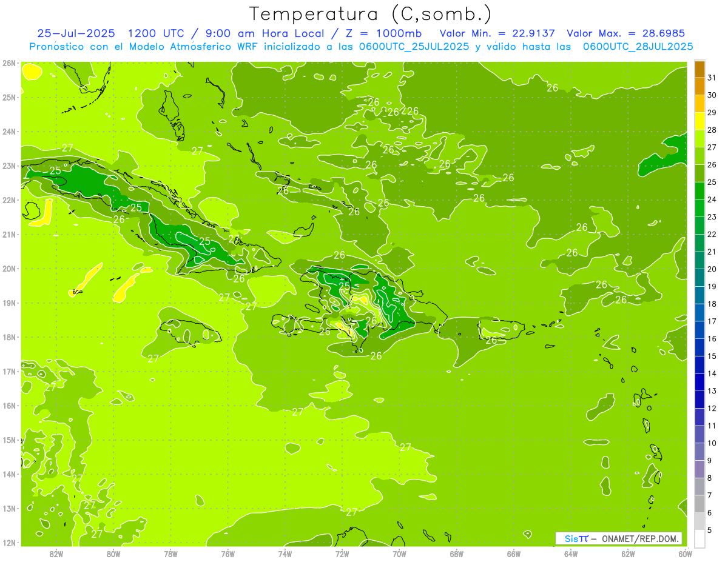This screenshot has height=562, width=728.
Task: Click the "22N" latitude axis label
Action: pyautogui.click(x=9, y=200)
